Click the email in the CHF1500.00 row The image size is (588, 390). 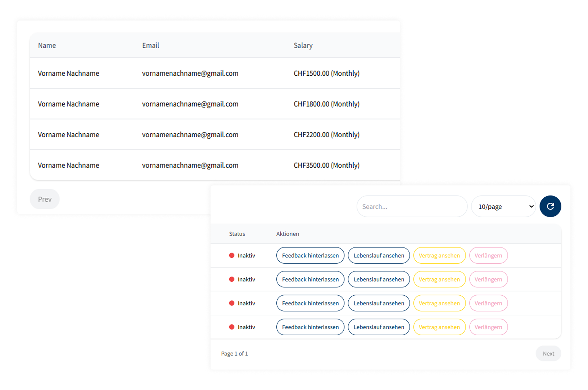click(x=190, y=73)
